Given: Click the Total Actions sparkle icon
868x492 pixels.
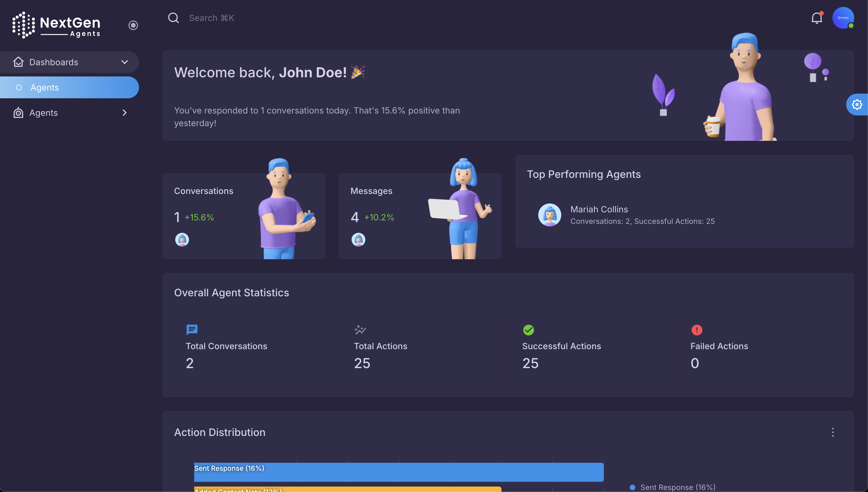Looking at the screenshot, I should (x=360, y=330).
